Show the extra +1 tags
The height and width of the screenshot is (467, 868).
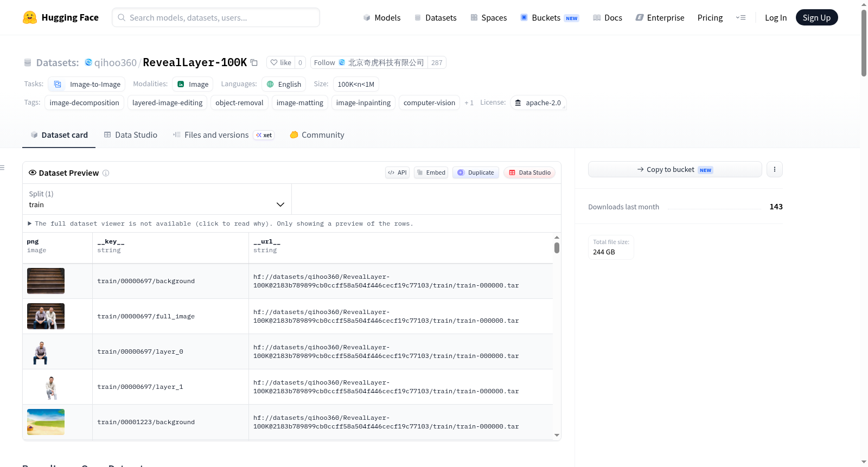tap(469, 103)
